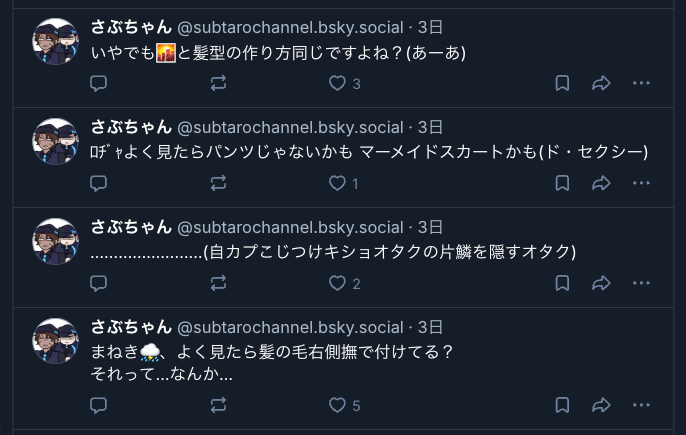Screen dimensions: 686x435
Task: Share the マーメイドスカート post
Action: coord(601,184)
